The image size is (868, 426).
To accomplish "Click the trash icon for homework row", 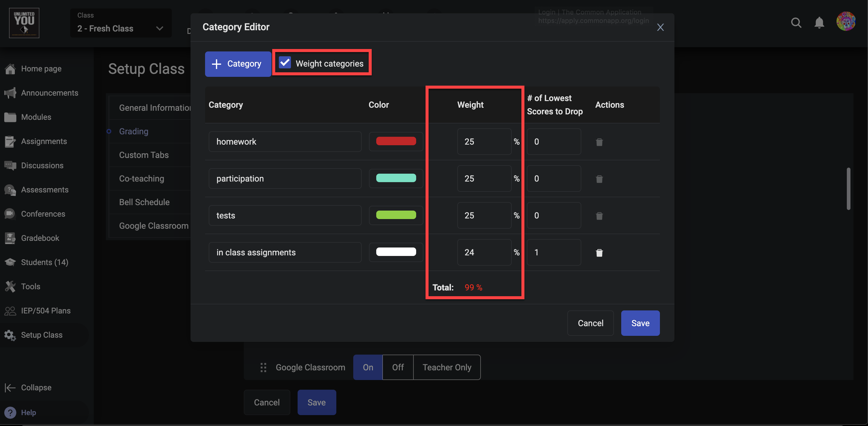I will click(599, 142).
